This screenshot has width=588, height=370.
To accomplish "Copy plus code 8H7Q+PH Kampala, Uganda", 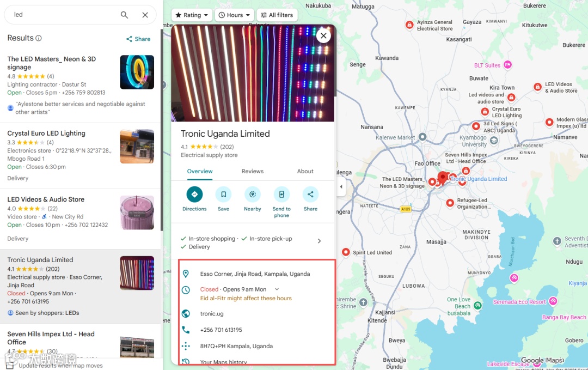I will 236,346.
